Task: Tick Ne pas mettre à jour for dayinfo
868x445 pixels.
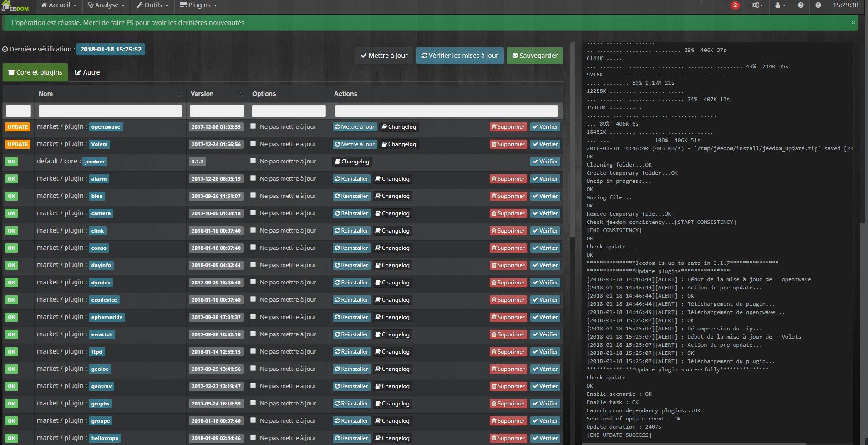Action: click(253, 265)
